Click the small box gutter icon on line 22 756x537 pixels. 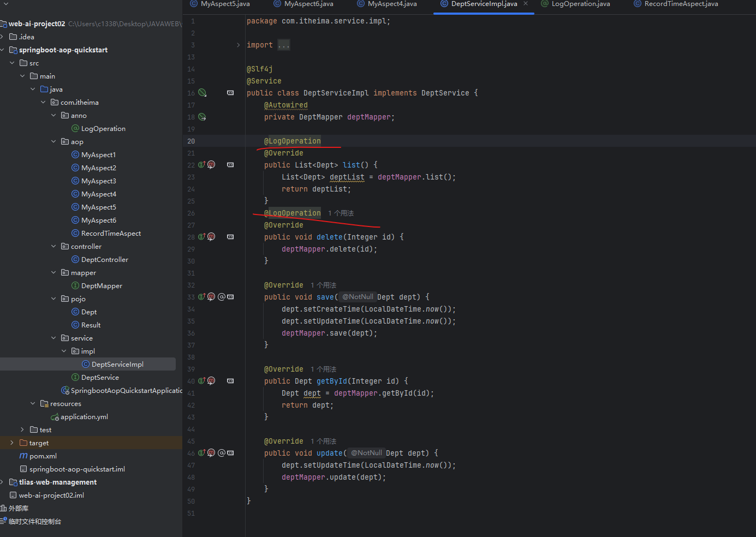pos(230,165)
